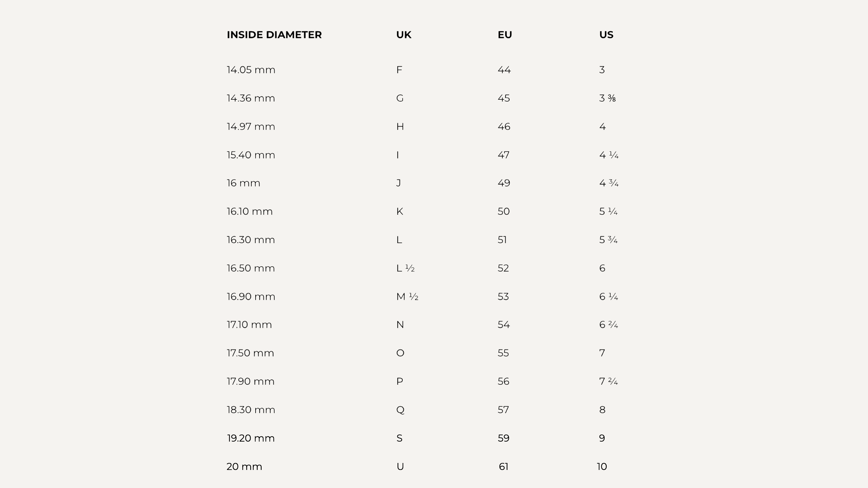Screen dimensions: 868x488
Task: Select UK size P cell
Action: (x=399, y=381)
